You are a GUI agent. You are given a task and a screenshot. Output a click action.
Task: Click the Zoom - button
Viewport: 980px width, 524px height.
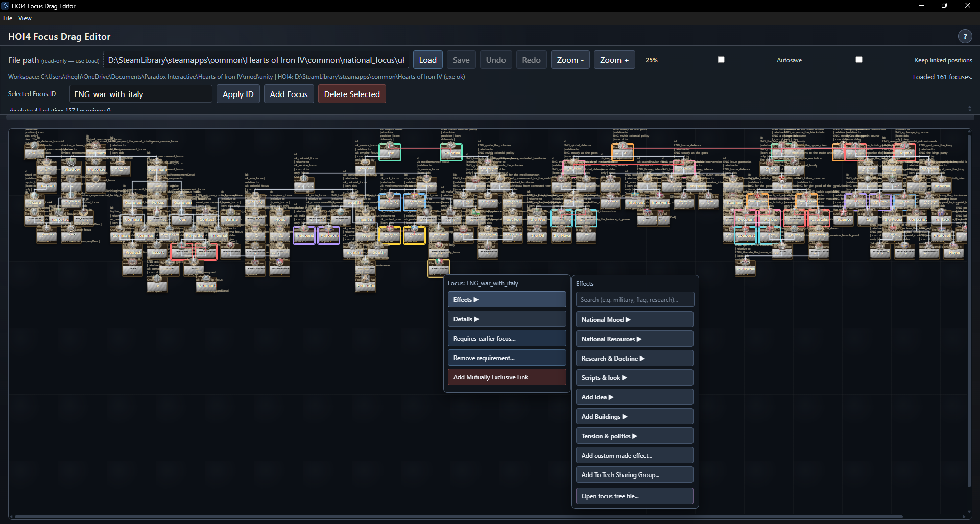pyautogui.click(x=570, y=60)
